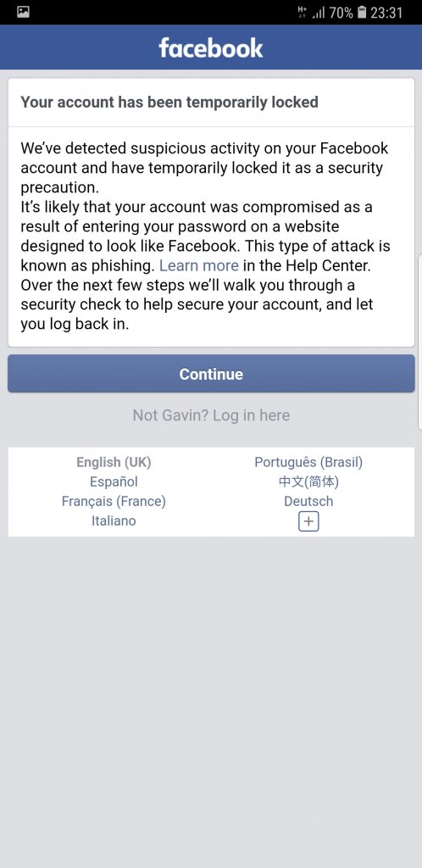Tap the image notification icon in status bar
The width and height of the screenshot is (422, 868).
coord(23,12)
